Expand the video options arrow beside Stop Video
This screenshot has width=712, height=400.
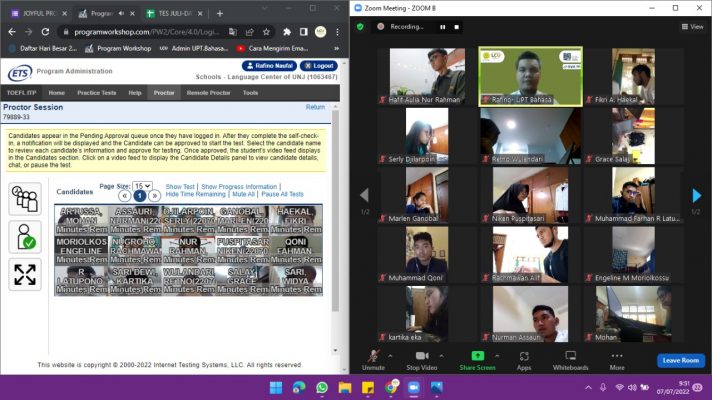(440, 354)
